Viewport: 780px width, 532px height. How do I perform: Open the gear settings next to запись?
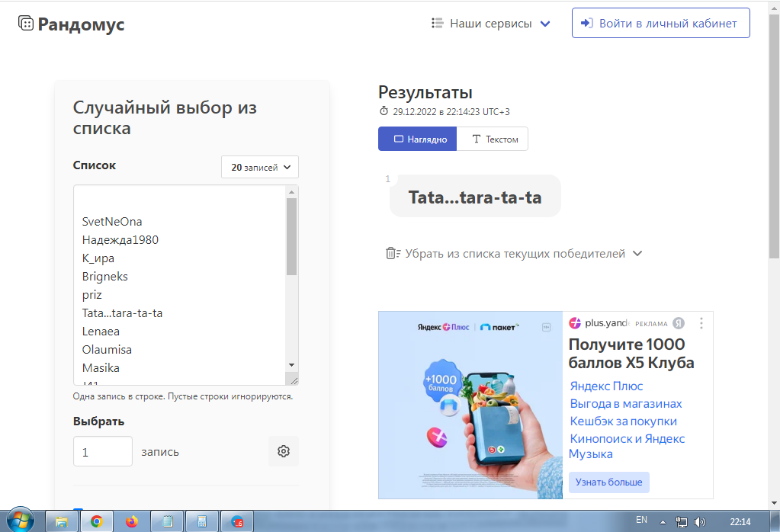pyautogui.click(x=284, y=451)
